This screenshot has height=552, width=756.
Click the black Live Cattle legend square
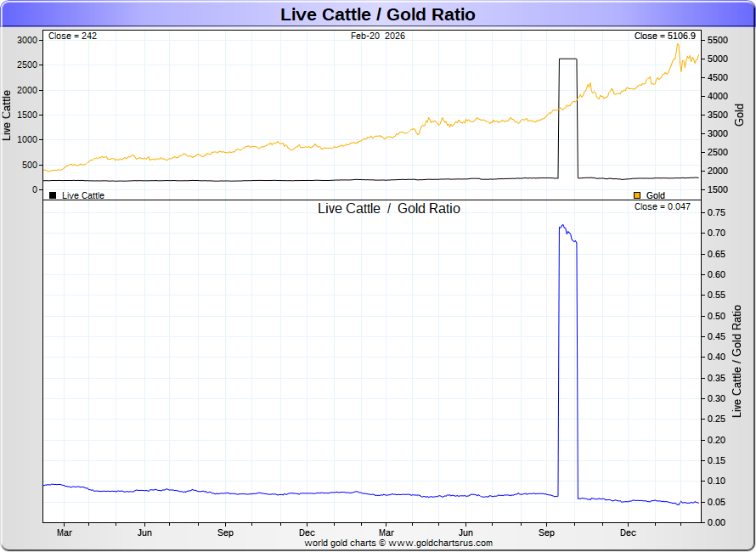53,195
